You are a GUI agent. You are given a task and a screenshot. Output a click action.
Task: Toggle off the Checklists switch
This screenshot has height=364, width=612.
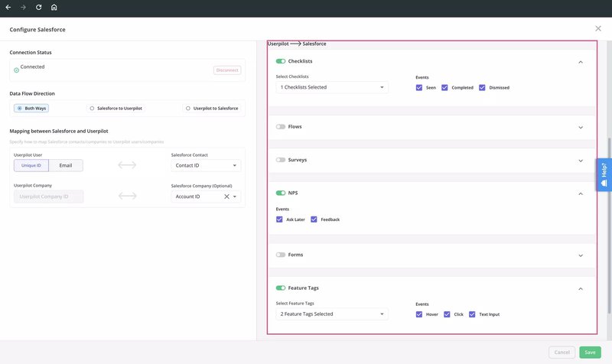(x=281, y=61)
